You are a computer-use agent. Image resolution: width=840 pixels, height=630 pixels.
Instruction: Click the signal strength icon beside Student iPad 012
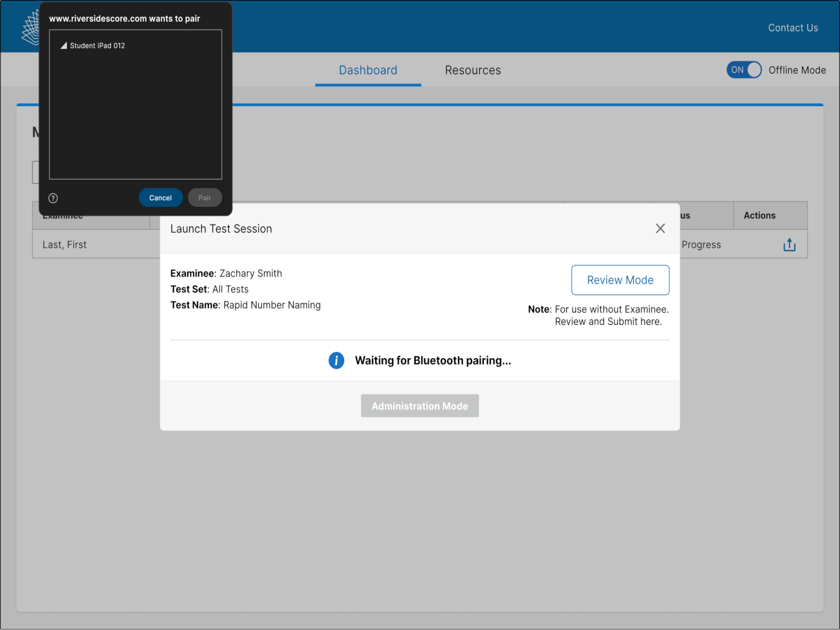64,46
